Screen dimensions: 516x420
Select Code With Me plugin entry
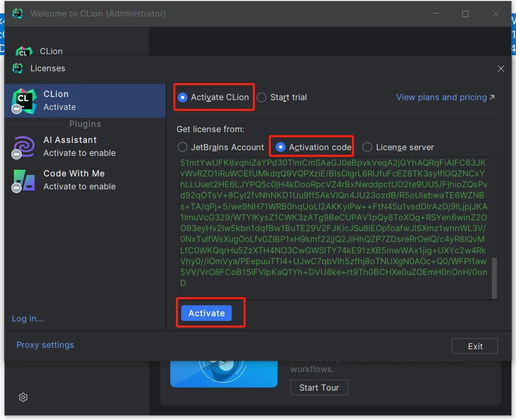85,180
